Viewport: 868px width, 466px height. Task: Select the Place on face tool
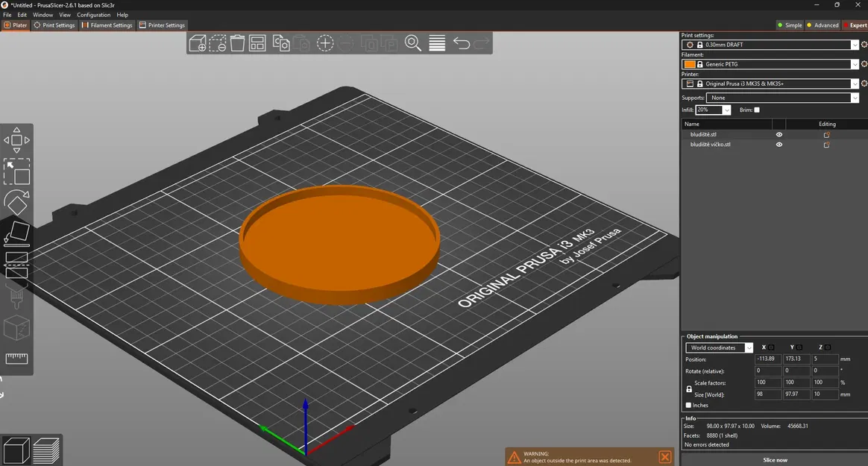[x=16, y=233]
